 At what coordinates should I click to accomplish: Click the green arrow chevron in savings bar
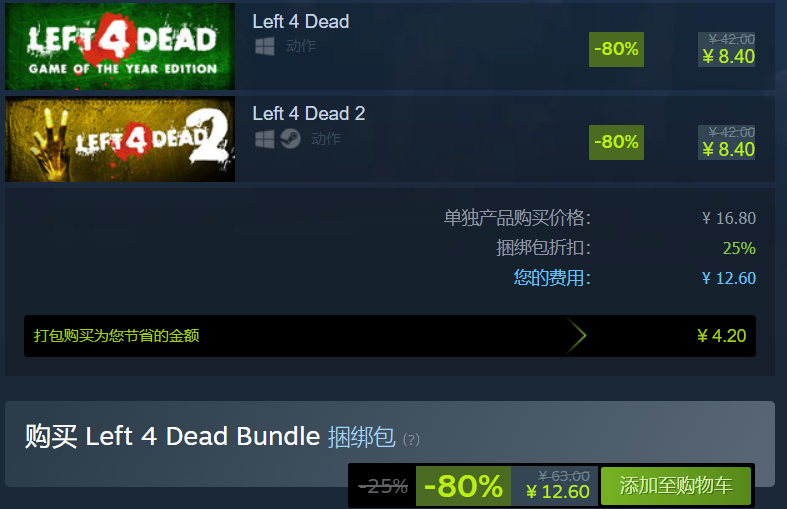(576, 335)
